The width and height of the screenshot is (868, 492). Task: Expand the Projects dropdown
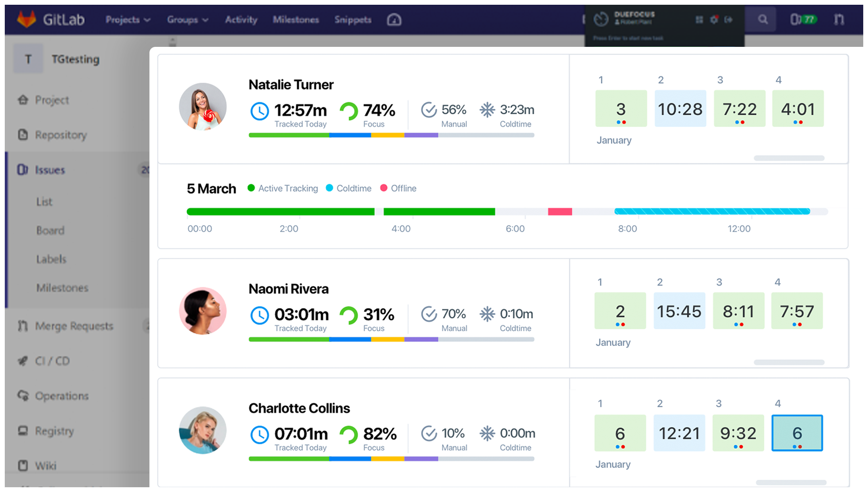(x=128, y=19)
